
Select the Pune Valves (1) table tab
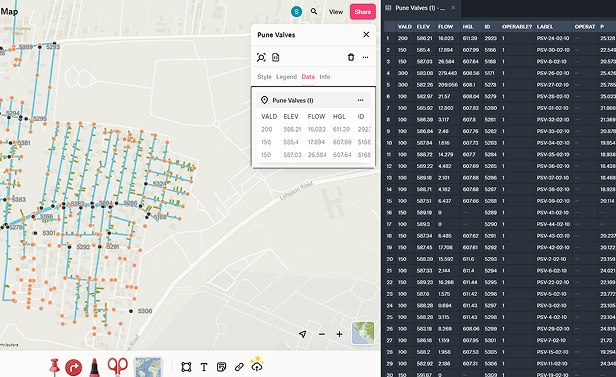420,8
